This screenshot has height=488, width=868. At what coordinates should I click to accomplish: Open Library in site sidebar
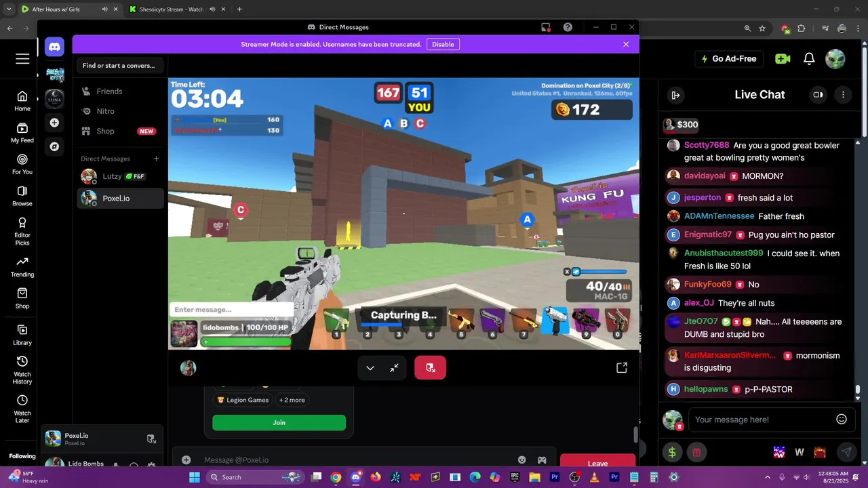click(22, 335)
